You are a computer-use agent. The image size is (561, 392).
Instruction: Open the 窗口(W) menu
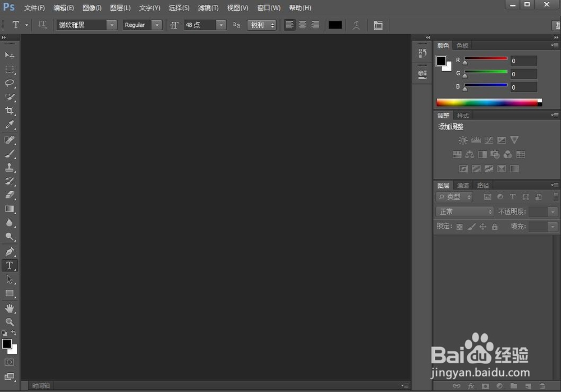[x=269, y=8]
